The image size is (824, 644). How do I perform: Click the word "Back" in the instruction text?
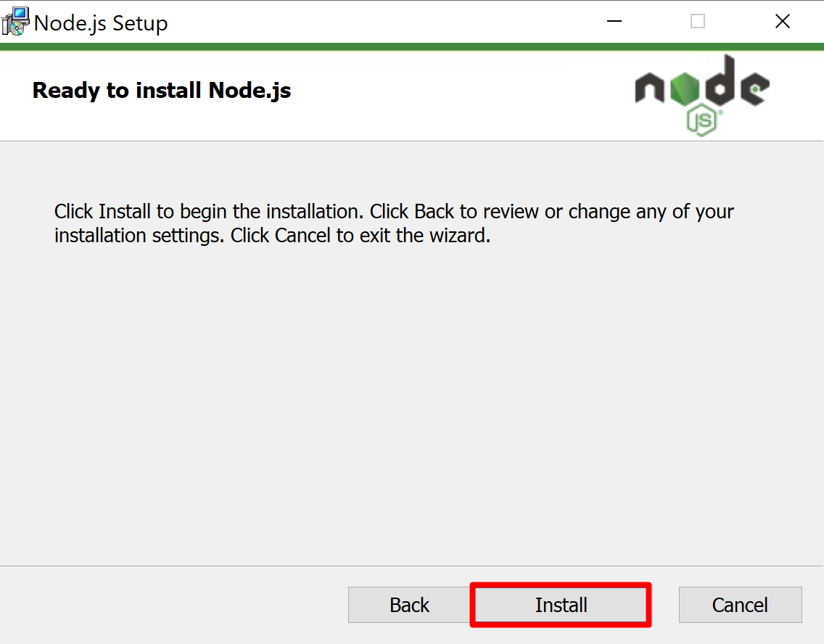[x=434, y=212]
